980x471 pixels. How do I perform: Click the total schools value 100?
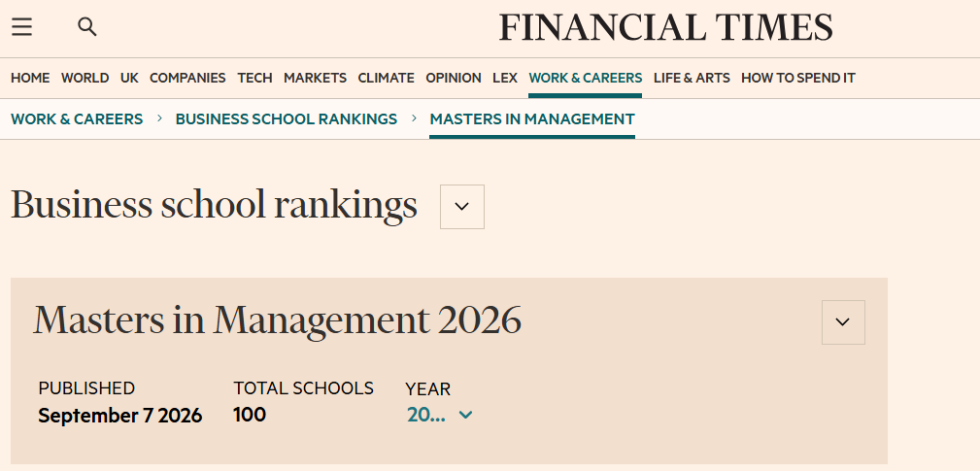[x=250, y=415]
